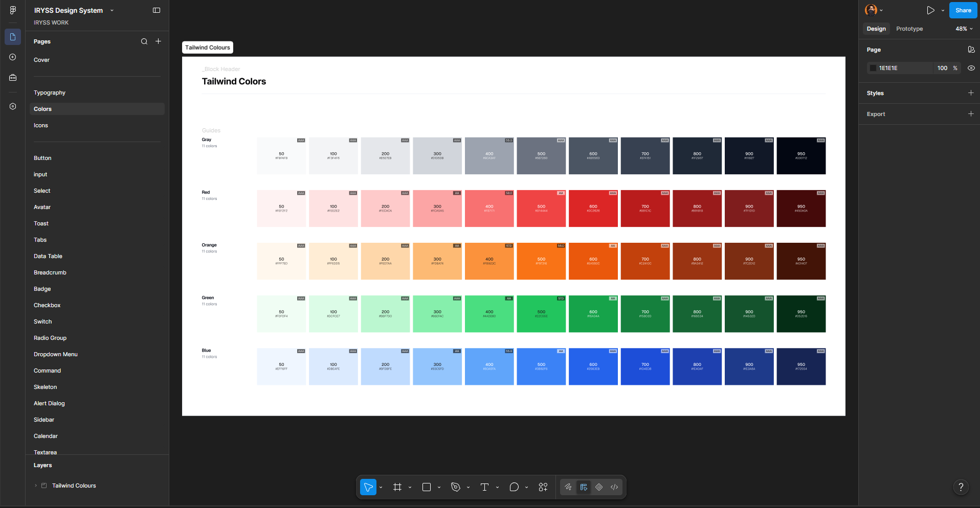The height and width of the screenshot is (508, 980).
Task: Toggle page background visibility eye icon
Action: coord(971,68)
